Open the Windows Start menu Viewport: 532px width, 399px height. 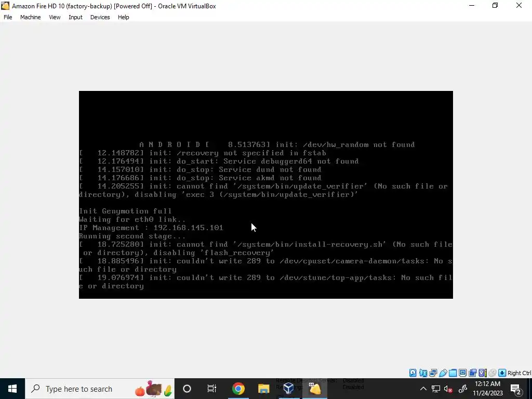[x=12, y=389]
